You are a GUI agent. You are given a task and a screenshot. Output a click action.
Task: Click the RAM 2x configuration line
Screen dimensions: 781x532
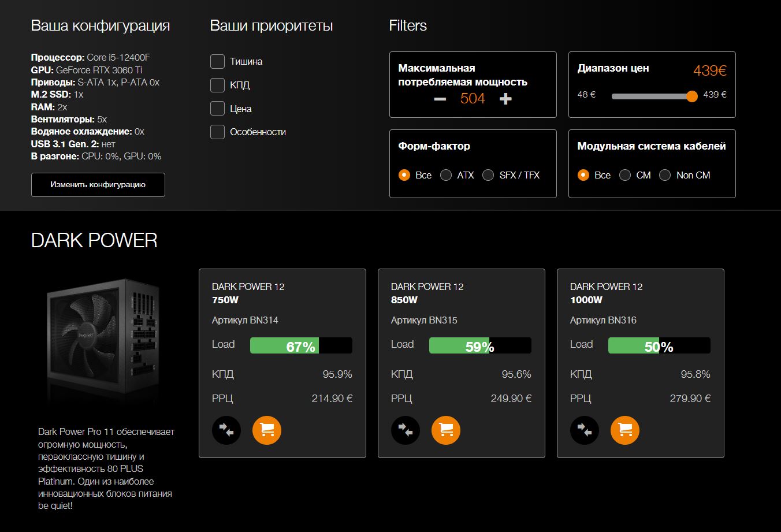tap(49, 107)
